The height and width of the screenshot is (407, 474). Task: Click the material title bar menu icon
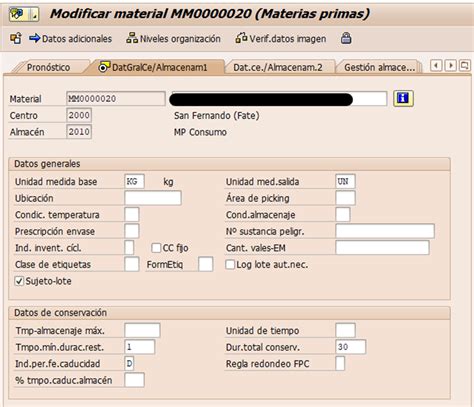pyautogui.click(x=24, y=14)
